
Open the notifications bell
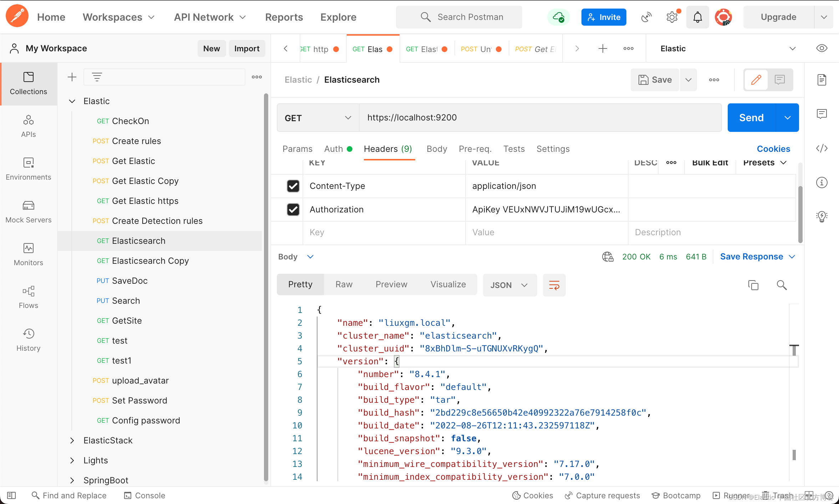pos(698,17)
